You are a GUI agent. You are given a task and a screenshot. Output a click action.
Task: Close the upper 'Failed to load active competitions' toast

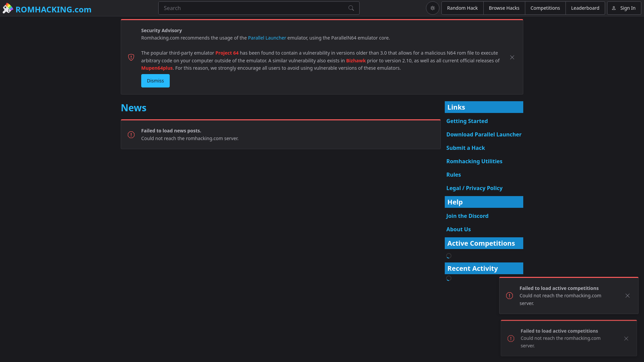click(x=628, y=296)
